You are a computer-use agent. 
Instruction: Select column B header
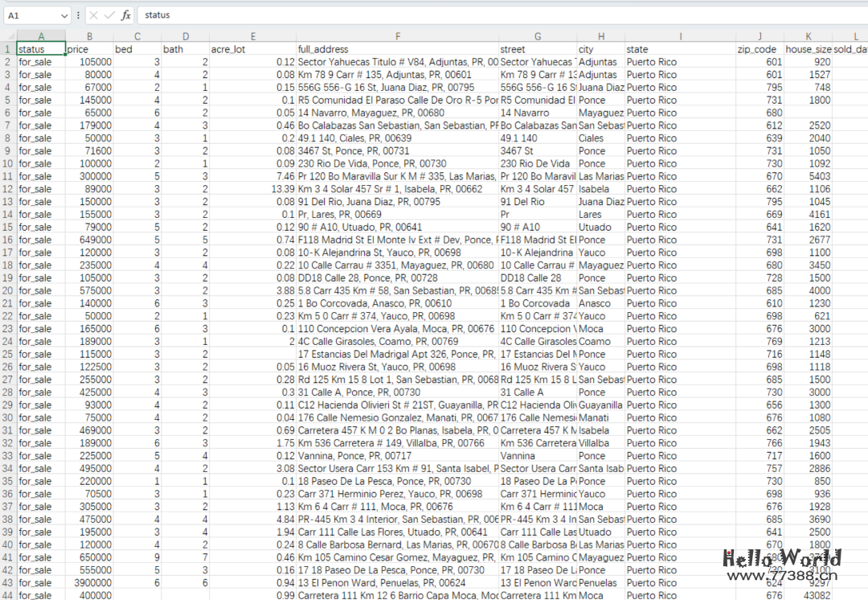(x=89, y=36)
